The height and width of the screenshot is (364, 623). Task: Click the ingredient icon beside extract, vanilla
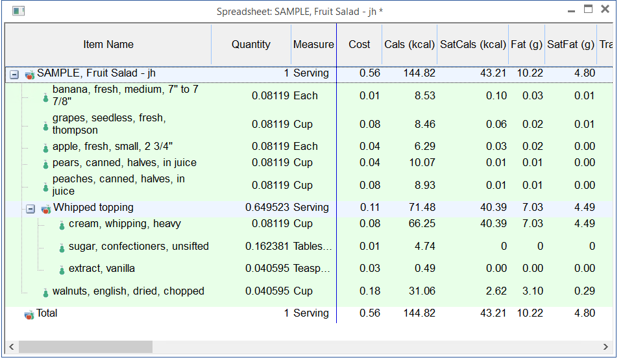click(x=62, y=270)
